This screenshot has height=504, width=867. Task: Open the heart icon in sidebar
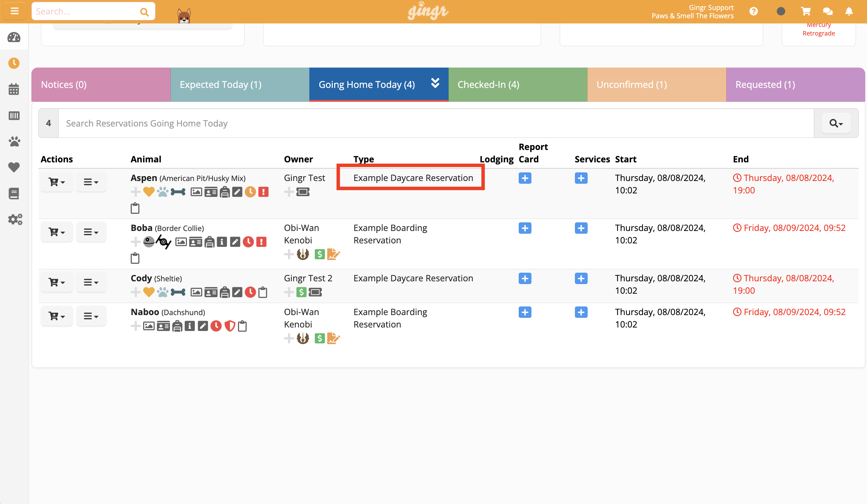[14, 167]
